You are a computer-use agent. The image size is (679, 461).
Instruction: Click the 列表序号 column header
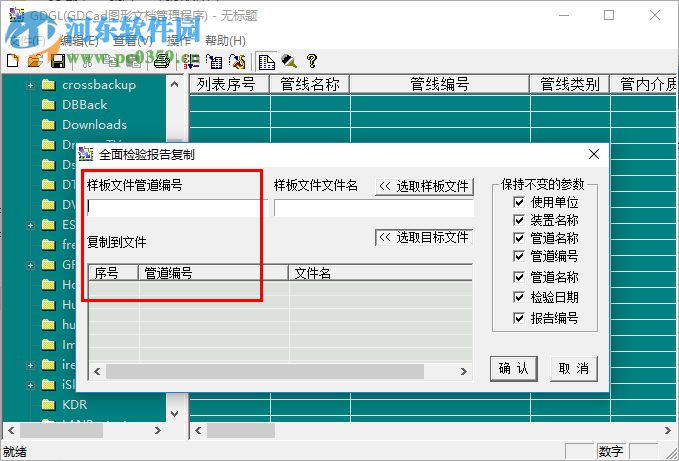click(x=230, y=84)
